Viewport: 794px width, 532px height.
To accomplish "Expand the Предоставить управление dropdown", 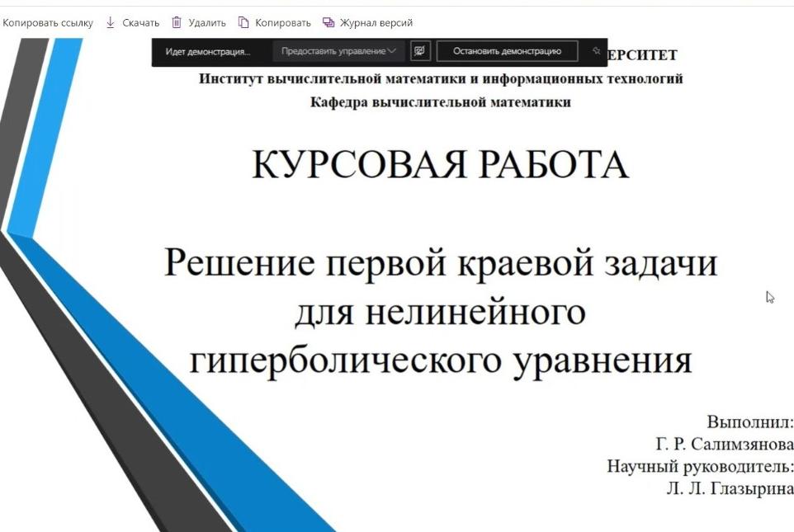I will click(x=338, y=51).
